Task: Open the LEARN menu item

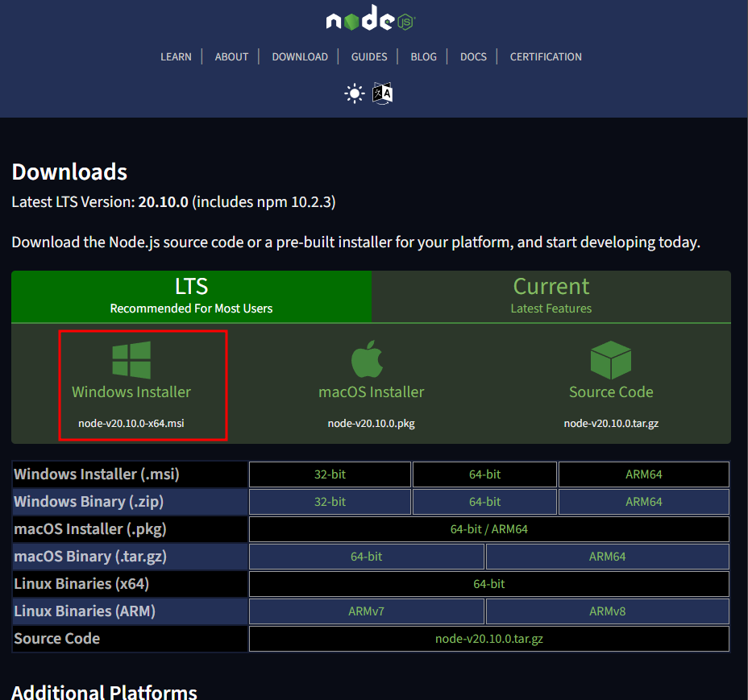Action: [176, 56]
